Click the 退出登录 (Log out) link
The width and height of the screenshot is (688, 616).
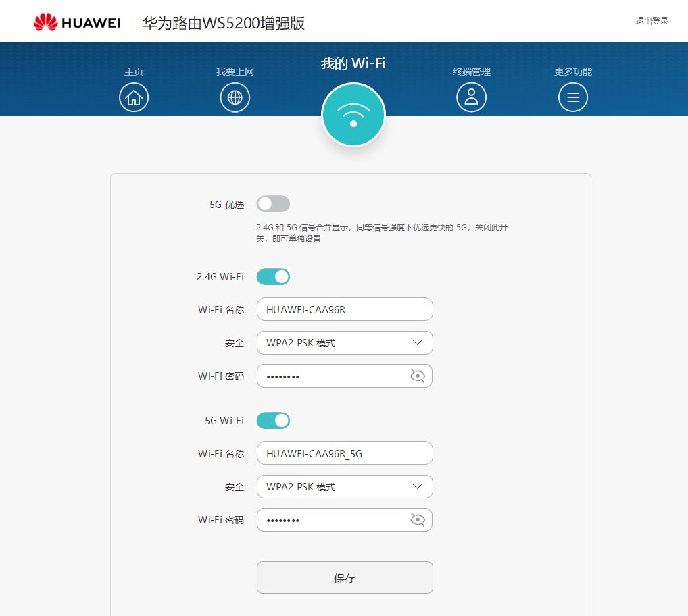coord(652,21)
